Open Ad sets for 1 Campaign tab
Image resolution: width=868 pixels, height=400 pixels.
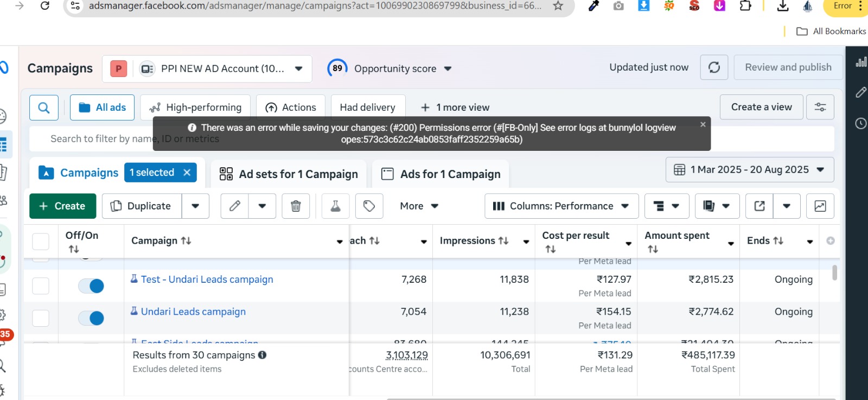(x=289, y=174)
